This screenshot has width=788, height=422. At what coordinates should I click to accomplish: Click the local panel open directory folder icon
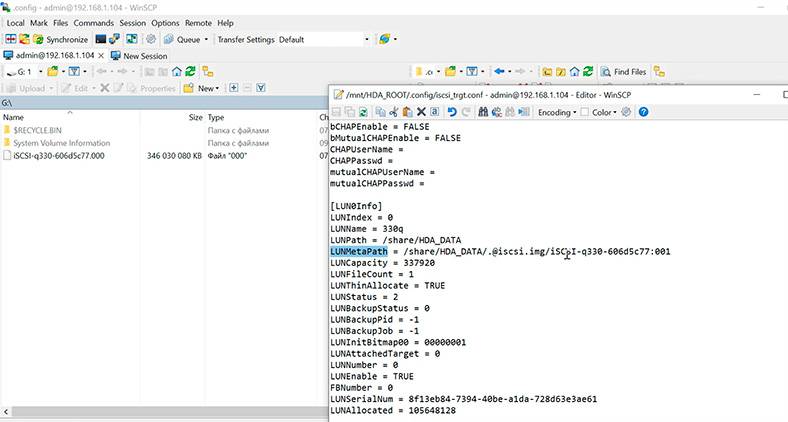click(x=52, y=71)
